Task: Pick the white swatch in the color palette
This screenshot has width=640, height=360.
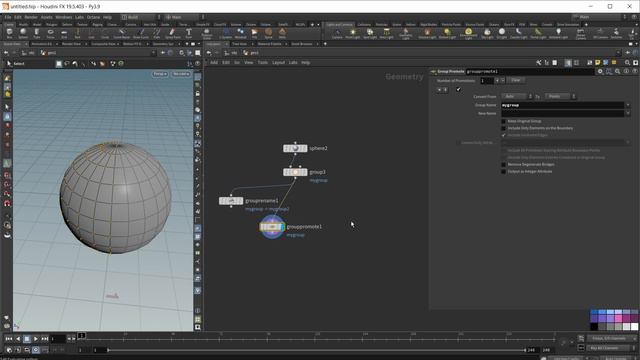Action: 634,327
